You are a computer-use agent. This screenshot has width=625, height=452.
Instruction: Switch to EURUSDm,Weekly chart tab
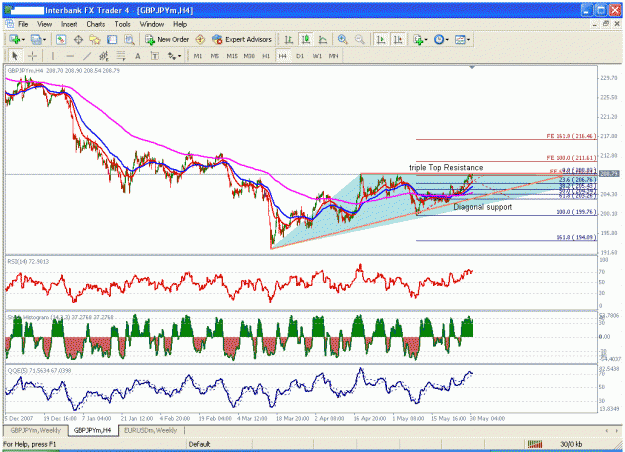(x=150, y=430)
